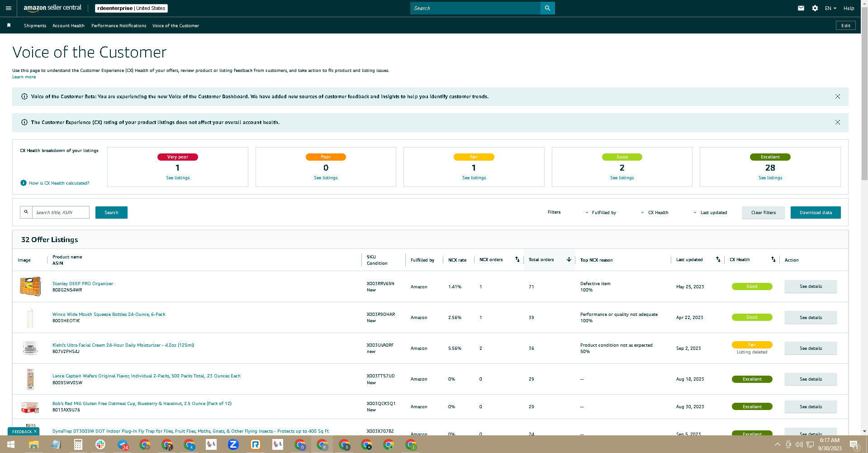Expand the Fulfilled by filter dropdown

[x=601, y=212]
